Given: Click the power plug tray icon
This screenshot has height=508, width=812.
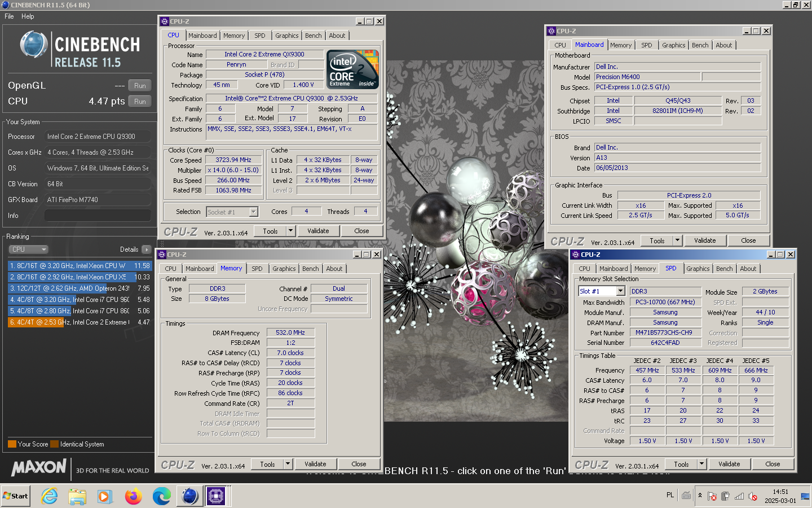Looking at the screenshot, I should 726,496.
